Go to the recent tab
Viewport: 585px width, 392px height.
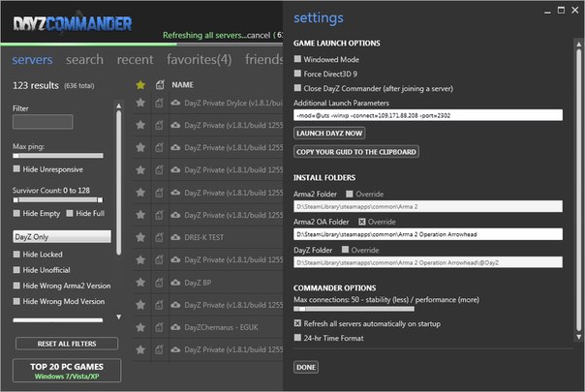click(x=135, y=60)
